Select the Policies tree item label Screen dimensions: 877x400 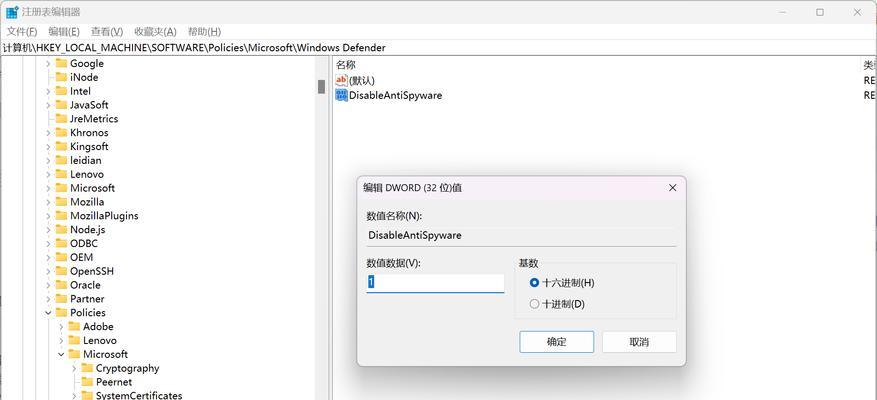click(x=87, y=313)
